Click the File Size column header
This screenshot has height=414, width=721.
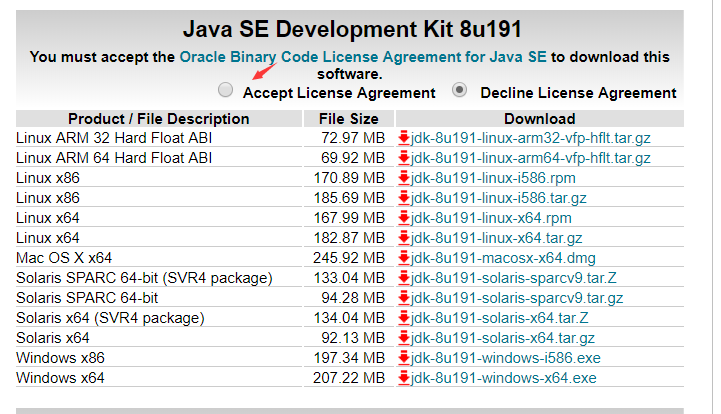tap(349, 119)
